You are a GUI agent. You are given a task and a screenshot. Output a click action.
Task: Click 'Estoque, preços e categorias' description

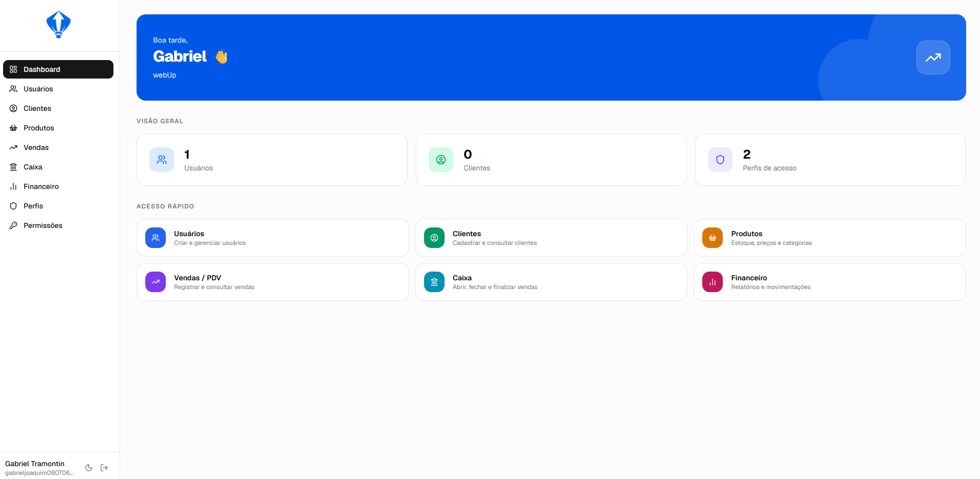(x=772, y=243)
